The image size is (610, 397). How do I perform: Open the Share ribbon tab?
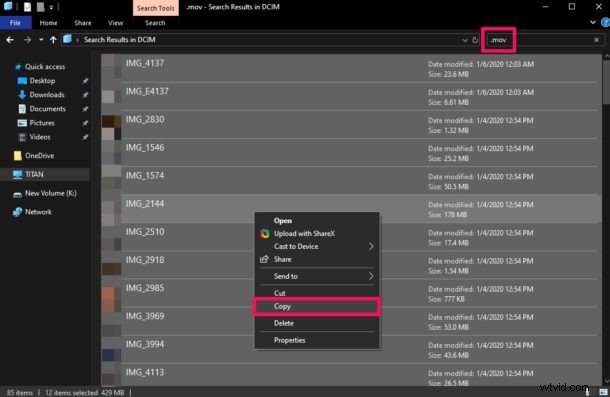click(x=83, y=23)
